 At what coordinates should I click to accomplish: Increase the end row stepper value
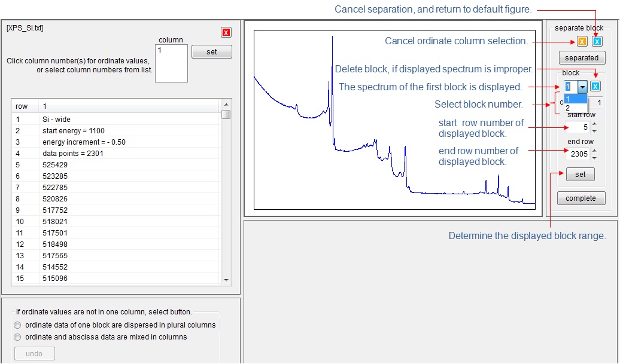tap(594, 151)
